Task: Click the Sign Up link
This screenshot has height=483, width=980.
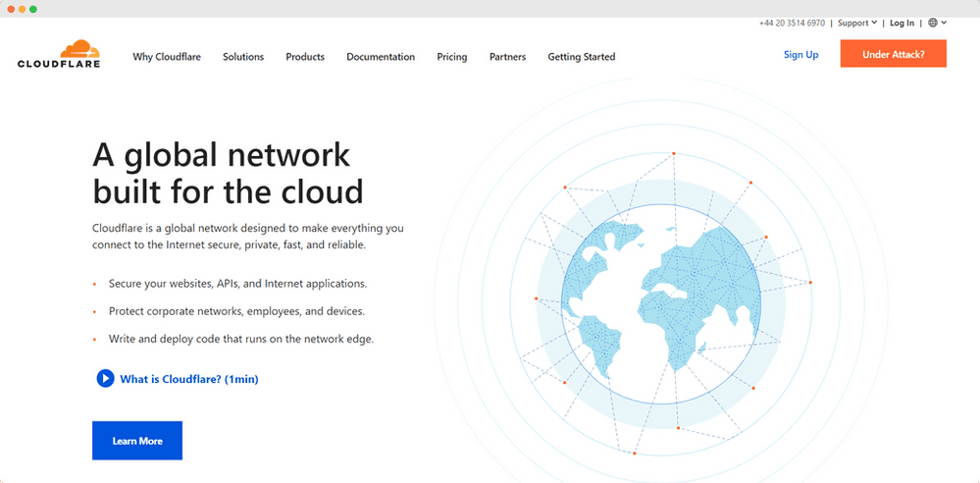Action: pyautogui.click(x=801, y=54)
